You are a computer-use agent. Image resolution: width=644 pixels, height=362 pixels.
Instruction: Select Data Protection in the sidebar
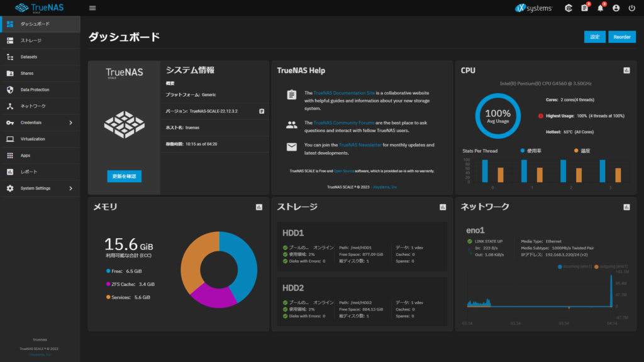point(35,90)
